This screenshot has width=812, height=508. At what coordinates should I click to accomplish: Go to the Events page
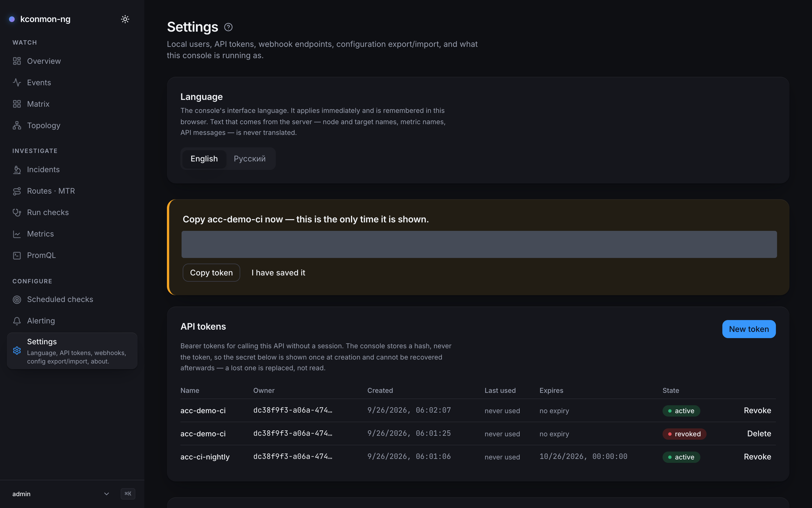tap(72, 83)
